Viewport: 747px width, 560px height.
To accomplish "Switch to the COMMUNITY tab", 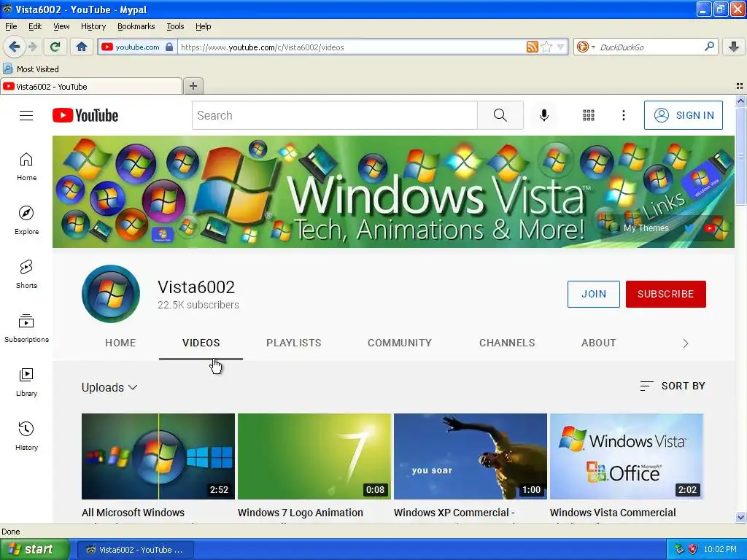I will coord(400,343).
